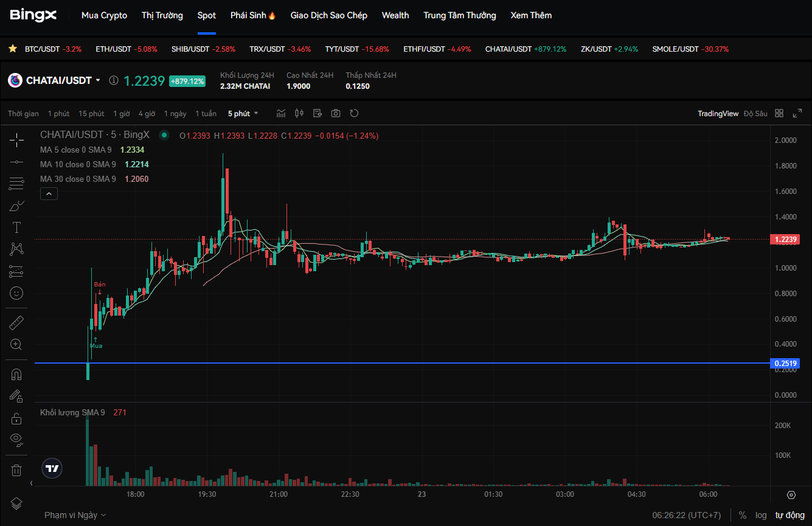Open the CHATAI/USDT info icon
Screen dimensions: 812x526
click(113, 80)
